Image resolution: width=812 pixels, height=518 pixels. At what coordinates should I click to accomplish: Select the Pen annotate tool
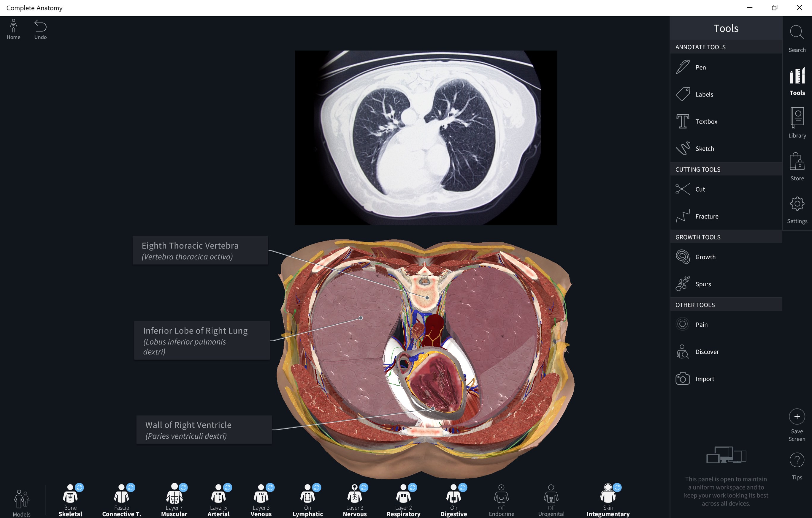coord(726,67)
